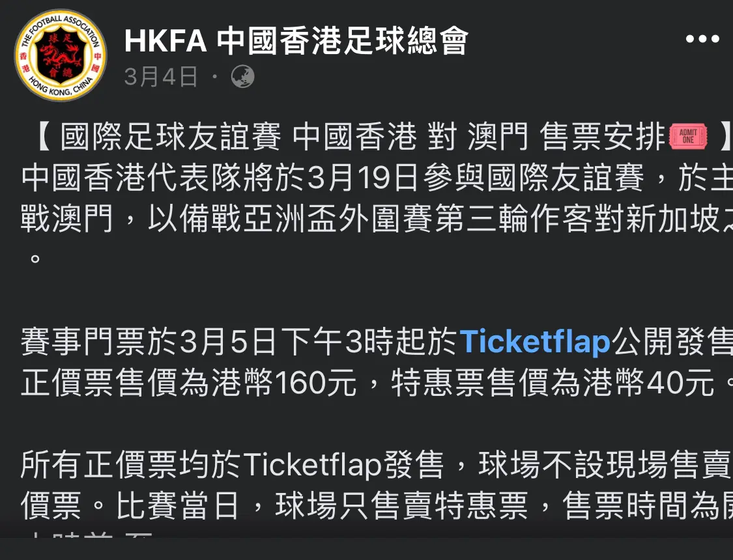Image resolution: width=733 pixels, height=560 pixels.
Task: Open the three-dot post options menu
Action: point(702,39)
